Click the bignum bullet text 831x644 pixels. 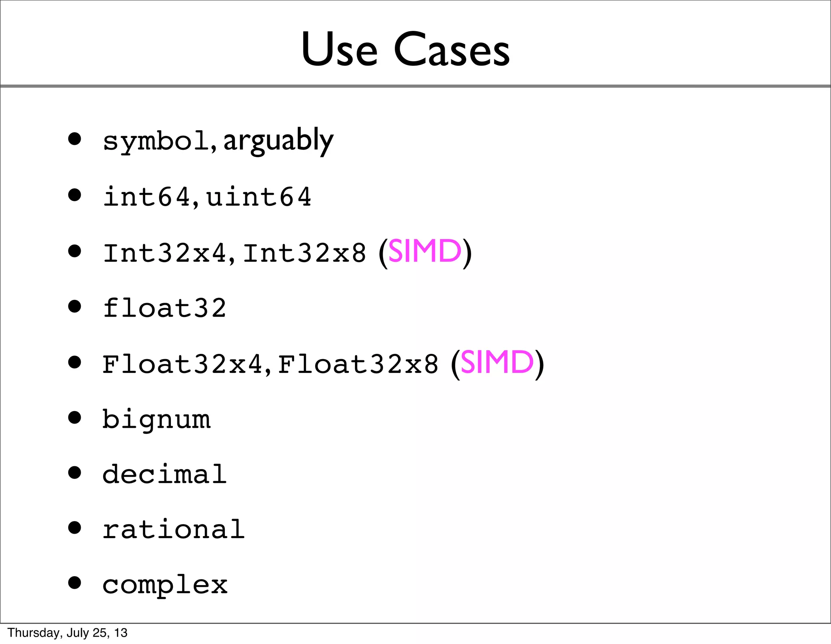(x=156, y=420)
